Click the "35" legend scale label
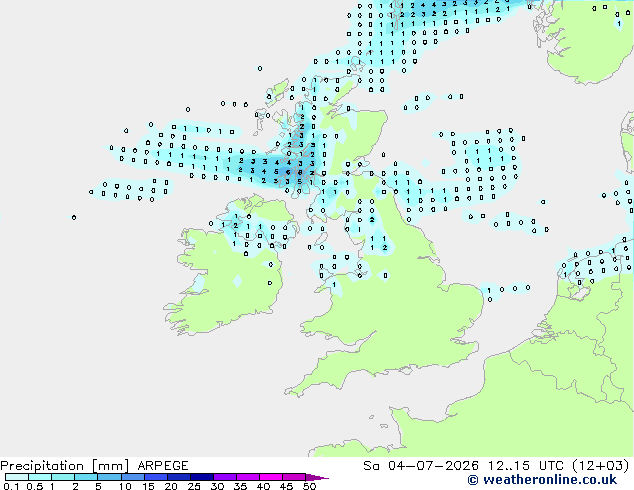634x490 pixels. 240,486
